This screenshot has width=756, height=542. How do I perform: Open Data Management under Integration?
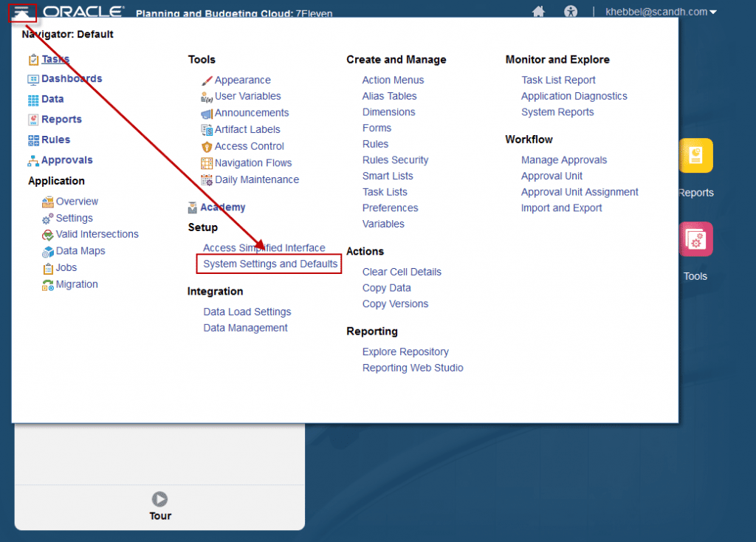pos(244,328)
